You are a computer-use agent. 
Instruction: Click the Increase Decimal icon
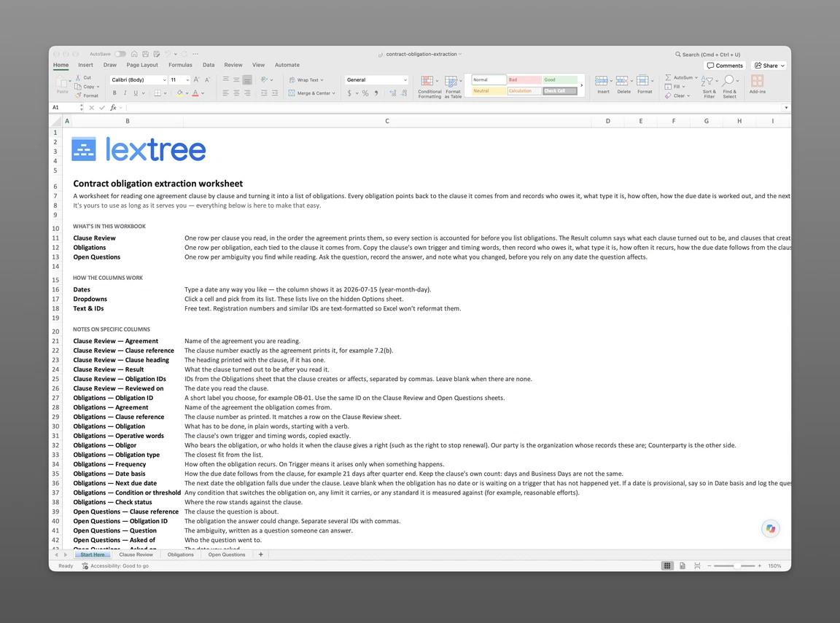pos(393,93)
